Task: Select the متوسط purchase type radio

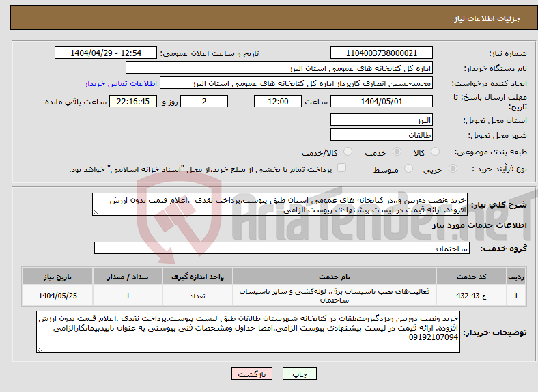Action: click(408, 169)
